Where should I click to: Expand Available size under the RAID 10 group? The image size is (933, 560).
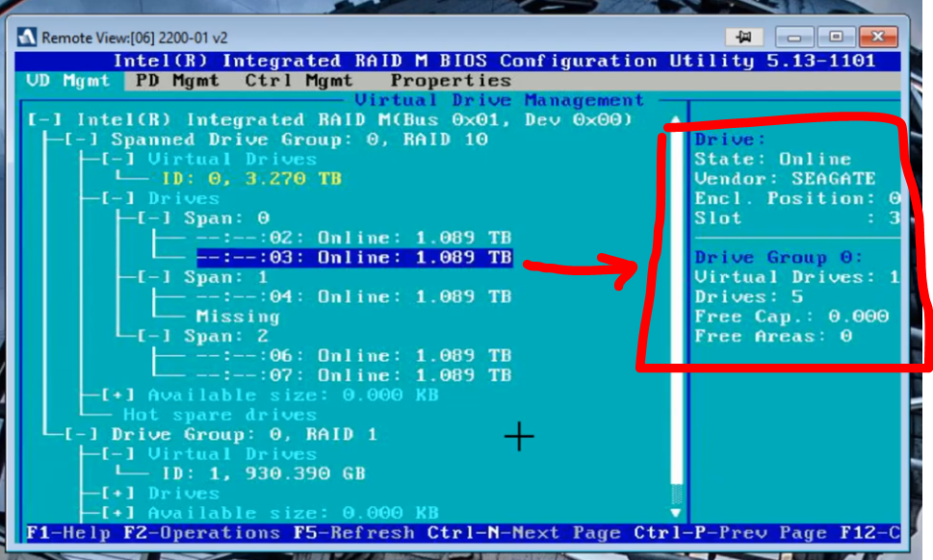point(117,395)
